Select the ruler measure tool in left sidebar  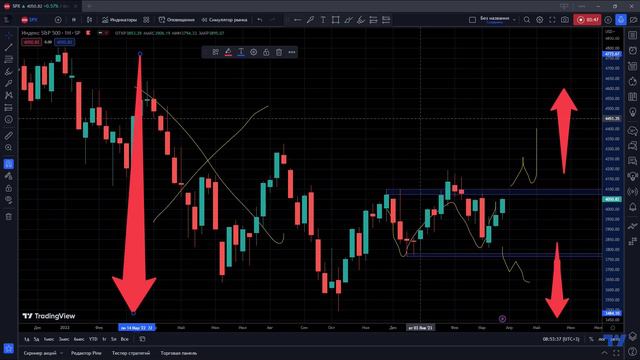9,136
